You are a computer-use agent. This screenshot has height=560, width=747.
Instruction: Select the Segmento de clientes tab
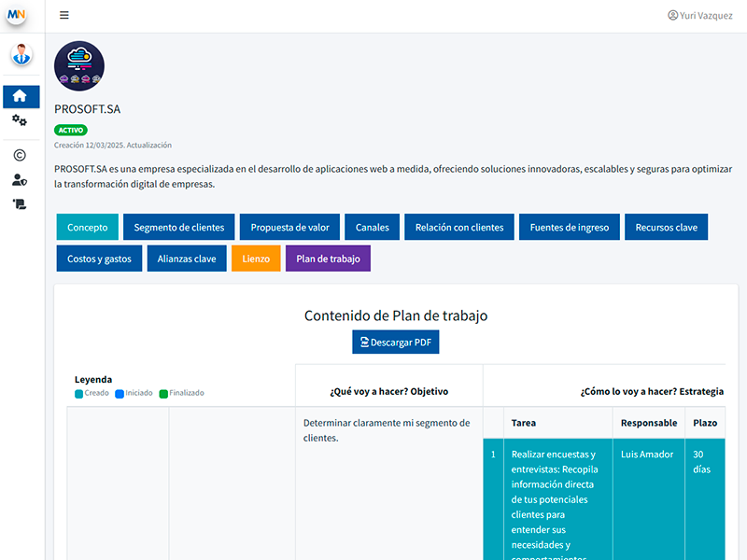pos(179,227)
